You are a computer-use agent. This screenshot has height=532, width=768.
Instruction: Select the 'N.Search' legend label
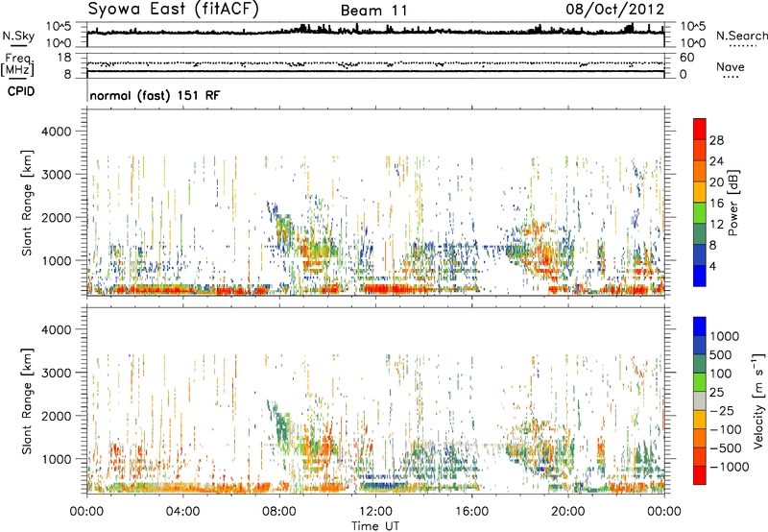tap(741, 36)
